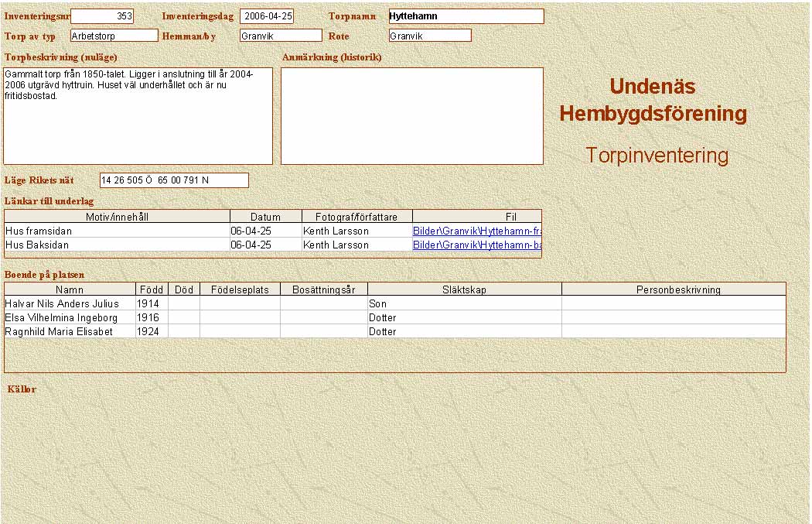The image size is (812, 524).
Task: Click the Hemman/by field with Granvik
Action: point(280,36)
